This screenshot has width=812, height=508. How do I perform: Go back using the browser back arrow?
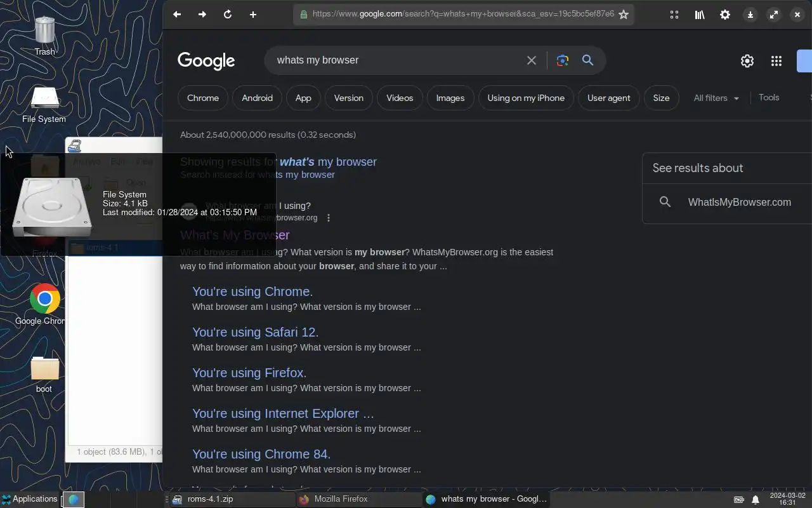177,14
